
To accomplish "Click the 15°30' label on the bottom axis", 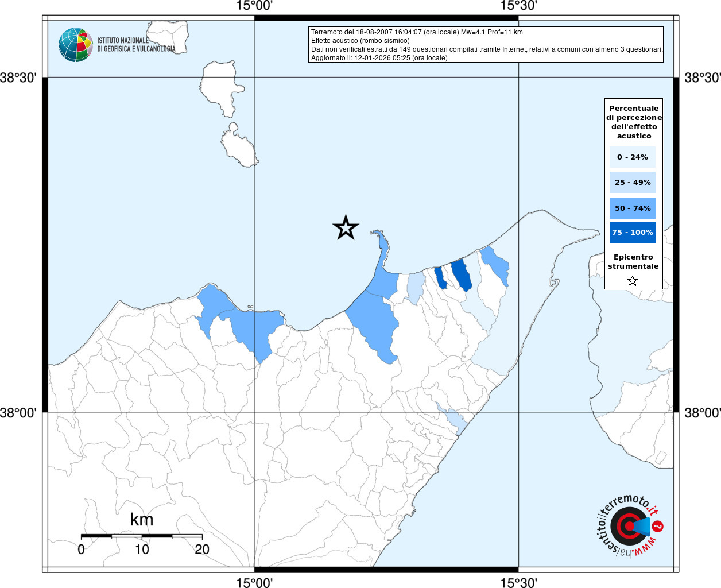I will point(518,582).
